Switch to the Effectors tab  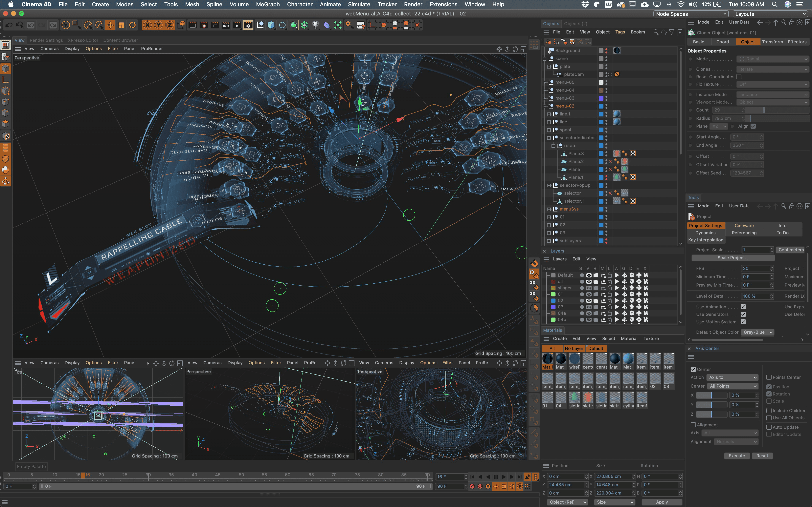797,42
